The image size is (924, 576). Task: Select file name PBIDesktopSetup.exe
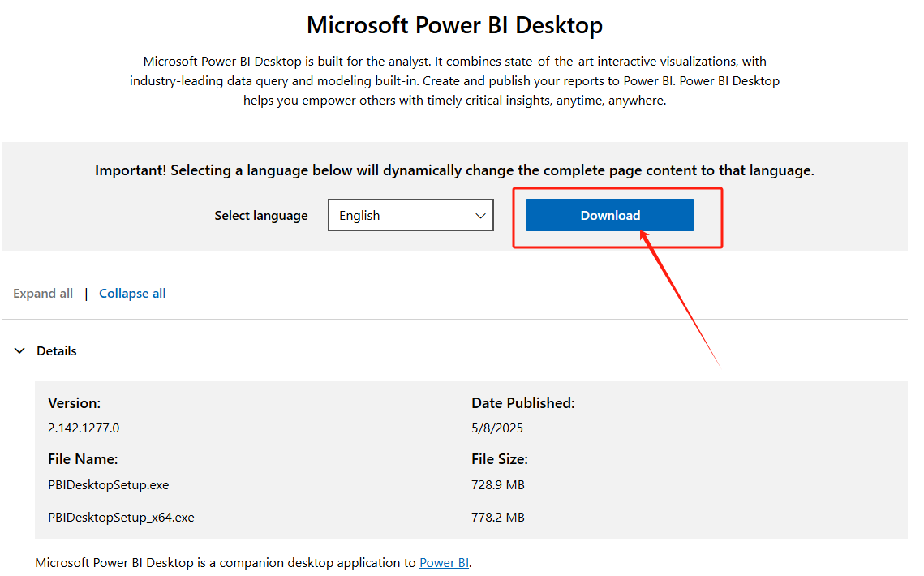[x=109, y=484]
